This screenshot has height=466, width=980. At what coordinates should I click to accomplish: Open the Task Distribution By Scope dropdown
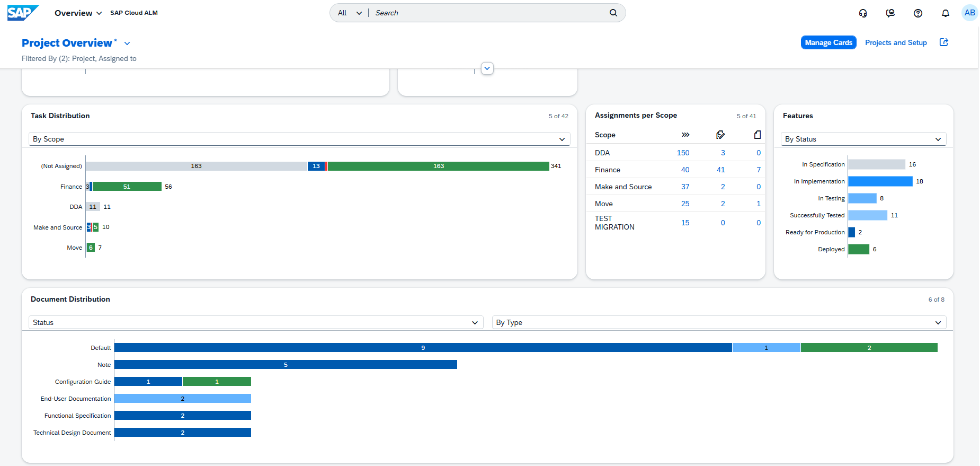click(x=299, y=139)
